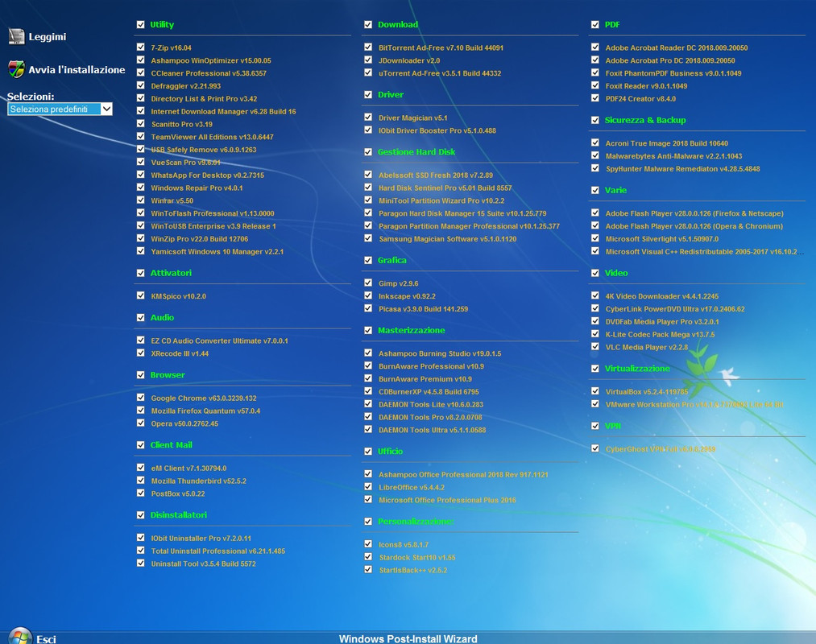
Task: Open the Leggimi readme link
Action: [48, 37]
